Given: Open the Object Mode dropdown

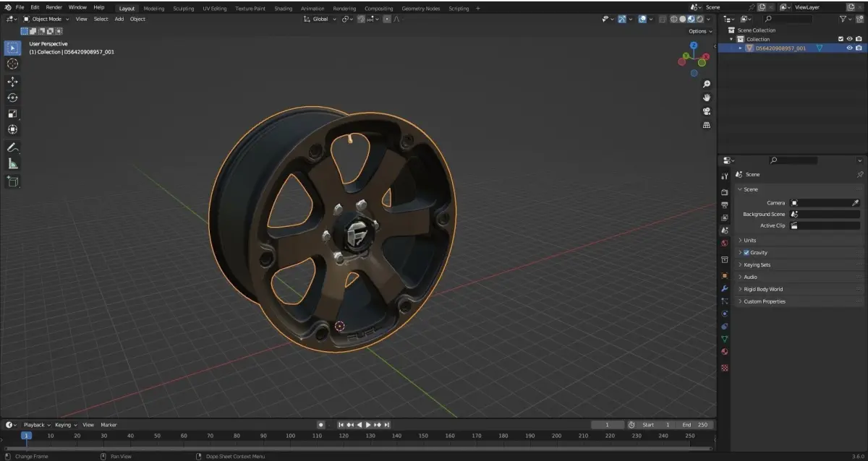Looking at the screenshot, I should click(46, 20).
